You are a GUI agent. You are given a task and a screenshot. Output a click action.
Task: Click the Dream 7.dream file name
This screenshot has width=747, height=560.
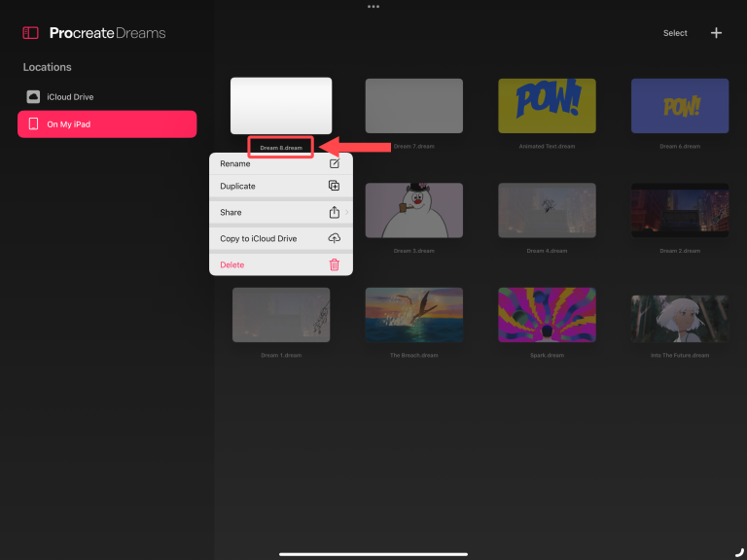tap(414, 146)
